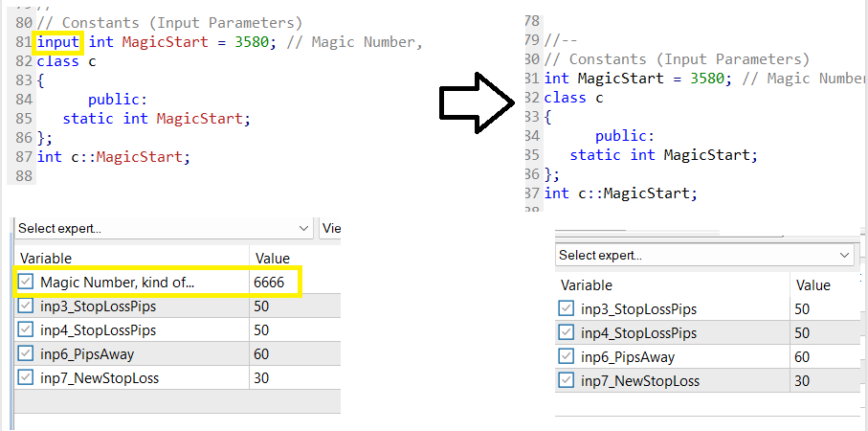
Task: Click the Value column header in the left table
Action: point(295,259)
